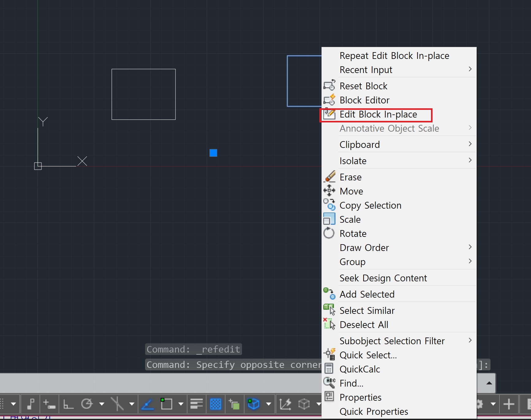Toggle the Object Snap Tracking icon
This screenshot has height=420, width=531.
click(148, 404)
